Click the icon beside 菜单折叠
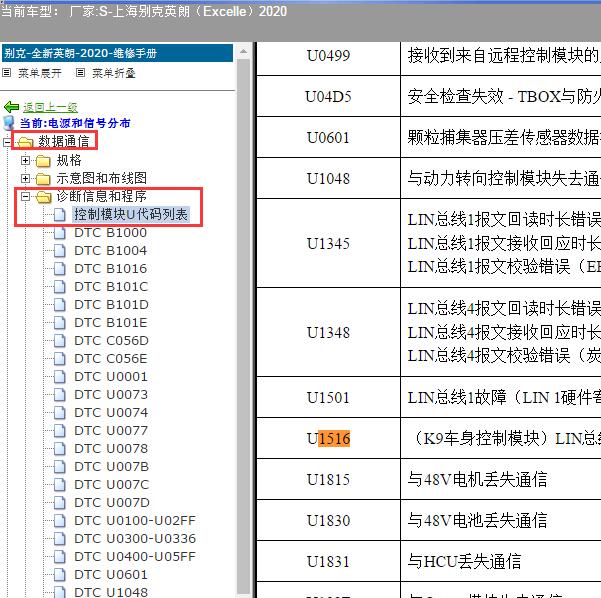The height and width of the screenshot is (598, 601). coord(80,72)
